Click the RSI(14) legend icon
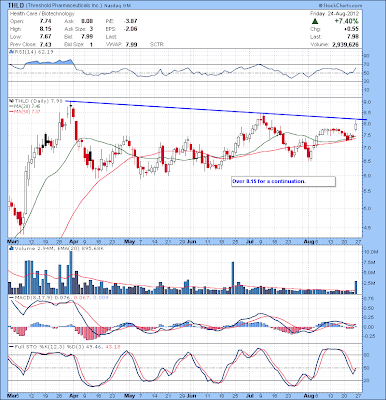 (x=11, y=52)
